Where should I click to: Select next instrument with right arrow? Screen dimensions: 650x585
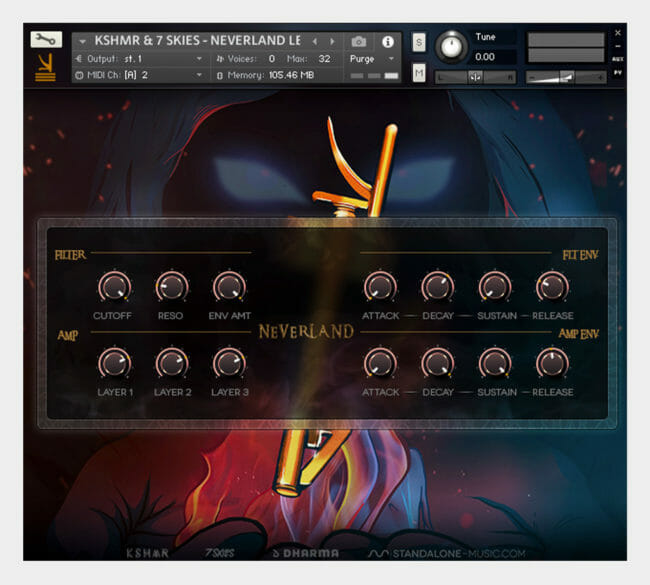[333, 42]
